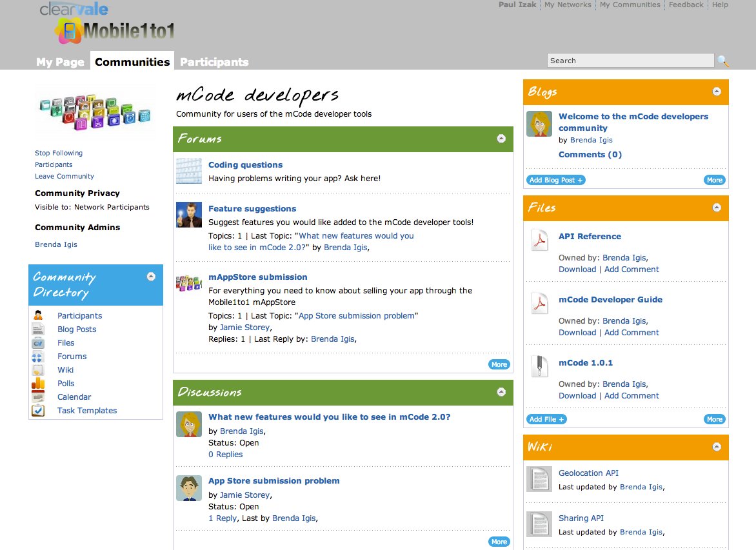Collapse the Discussions panel

pos(501,392)
